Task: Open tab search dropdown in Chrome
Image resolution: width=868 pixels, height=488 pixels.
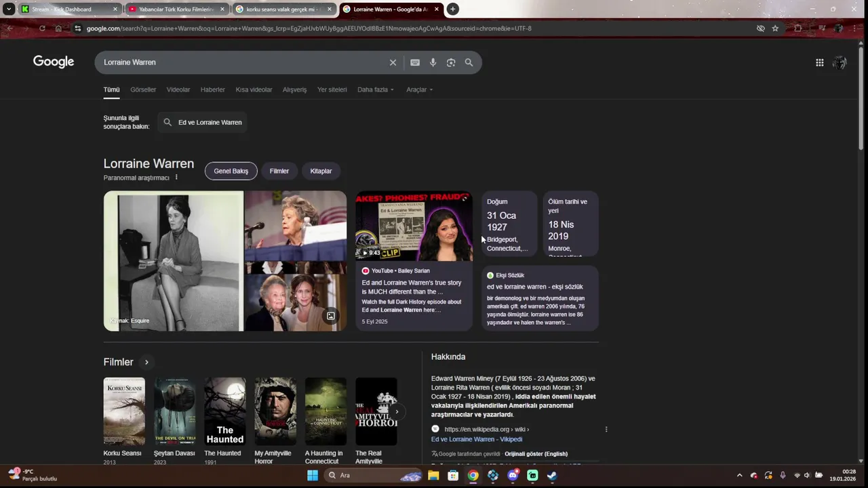Action: click(9, 9)
